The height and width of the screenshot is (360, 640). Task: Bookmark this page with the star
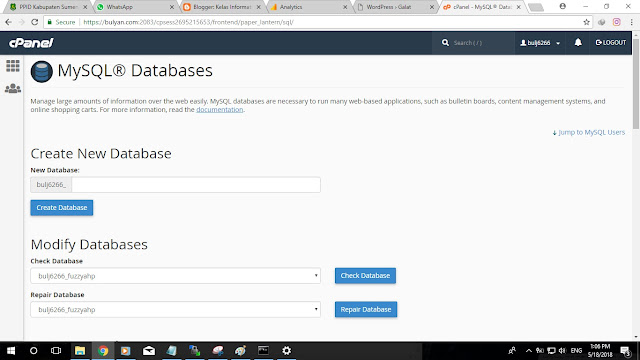(587, 22)
